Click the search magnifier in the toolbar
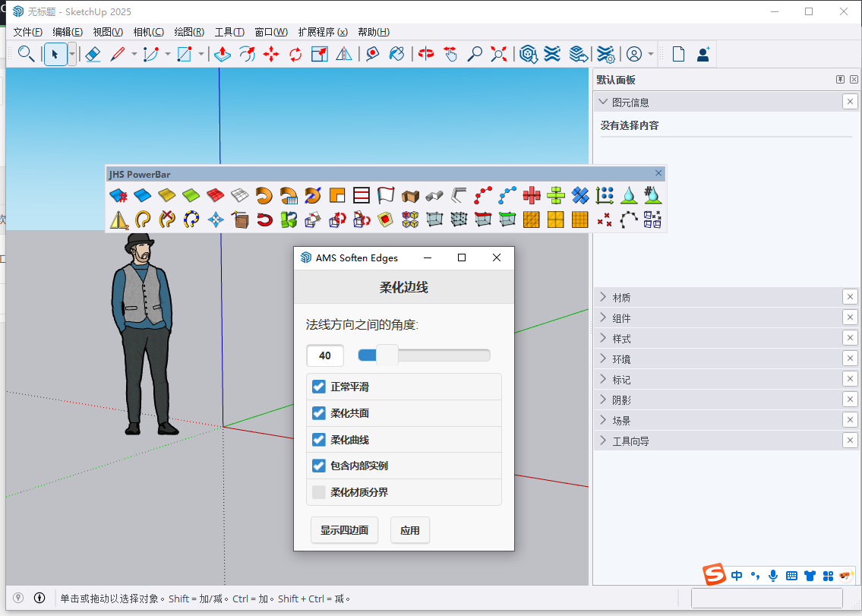The width and height of the screenshot is (862, 616). tap(26, 54)
